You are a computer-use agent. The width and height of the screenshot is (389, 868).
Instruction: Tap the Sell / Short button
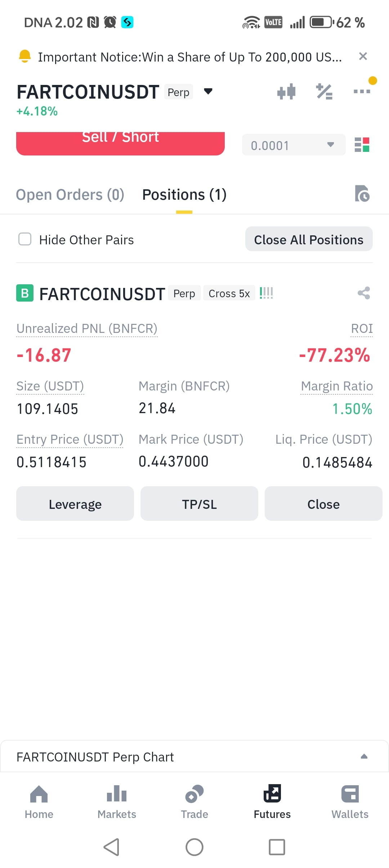120,143
